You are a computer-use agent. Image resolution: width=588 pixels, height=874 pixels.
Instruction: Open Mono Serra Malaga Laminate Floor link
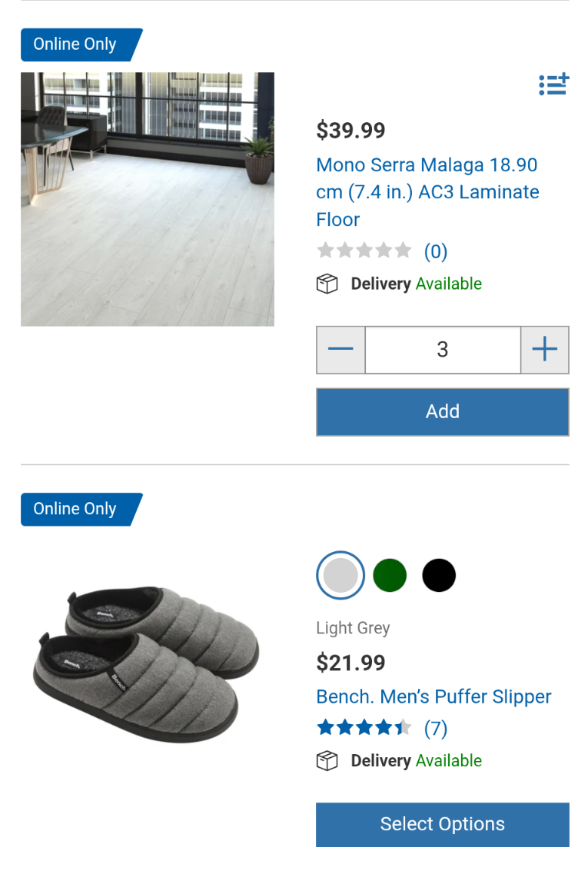pos(427,191)
